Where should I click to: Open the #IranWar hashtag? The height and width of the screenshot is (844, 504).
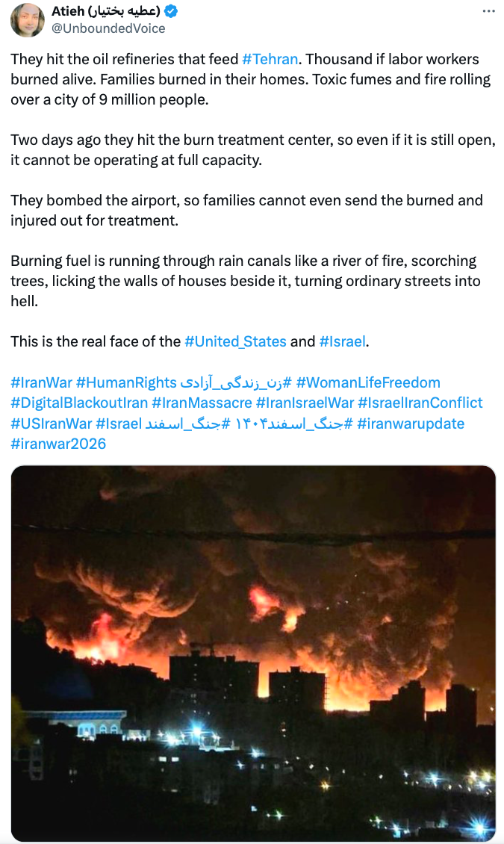[x=42, y=382]
